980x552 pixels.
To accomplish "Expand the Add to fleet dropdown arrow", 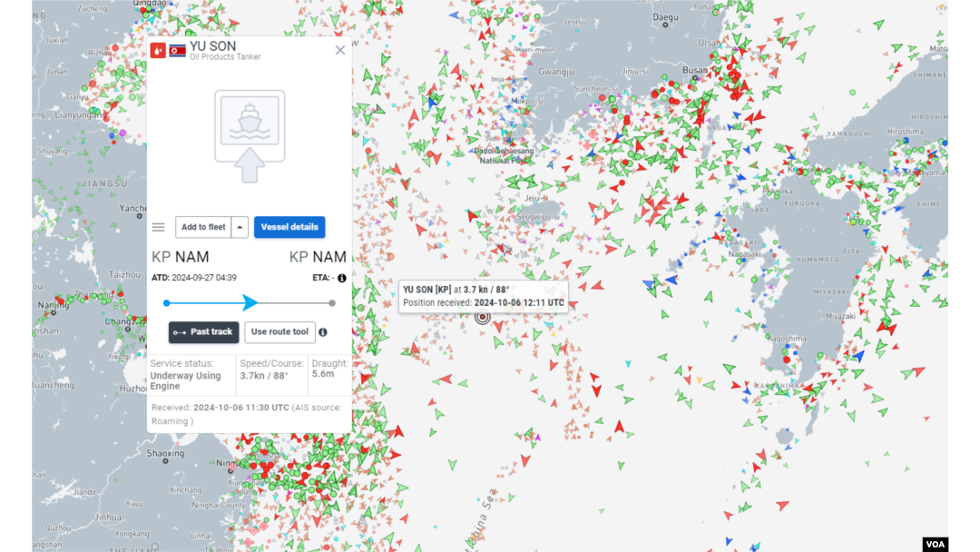I will click(x=240, y=227).
